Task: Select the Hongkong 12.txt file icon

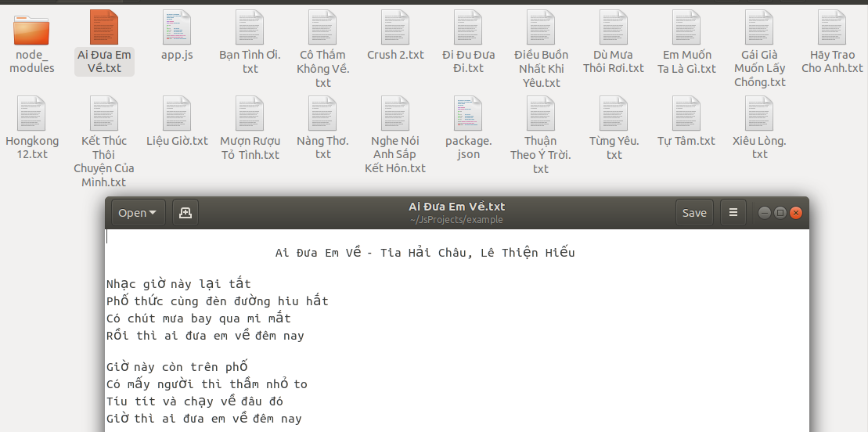Action: pos(31,113)
